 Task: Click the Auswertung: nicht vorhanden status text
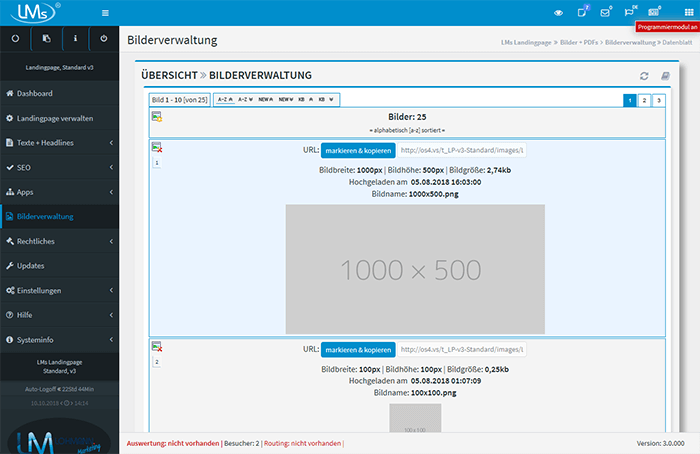point(173,443)
